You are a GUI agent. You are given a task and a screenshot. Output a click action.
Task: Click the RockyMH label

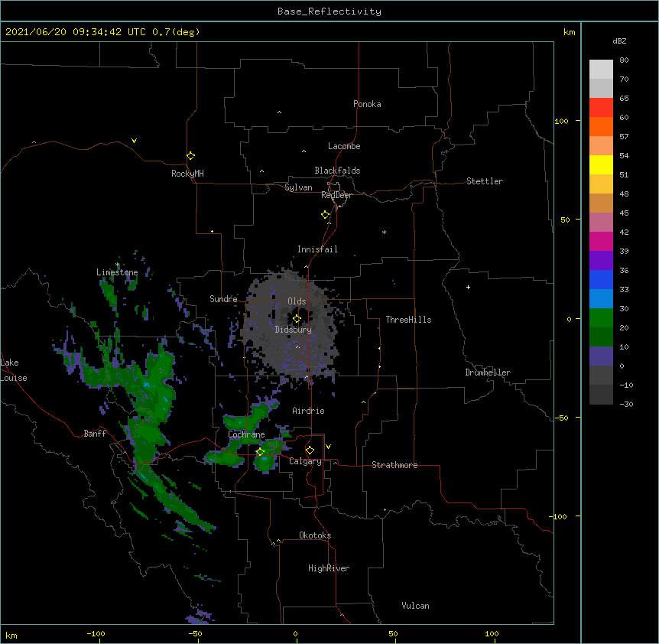(187, 174)
